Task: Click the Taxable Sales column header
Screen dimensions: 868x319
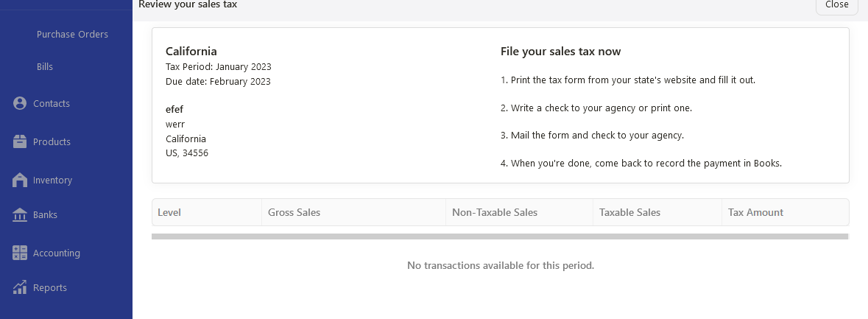Action: [657, 212]
